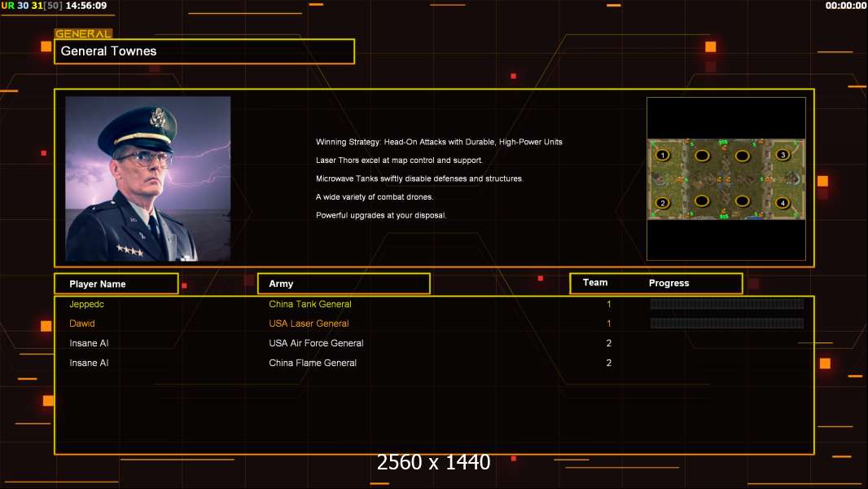
Task: Select start position 2 on the minimap
Action: [x=663, y=203]
